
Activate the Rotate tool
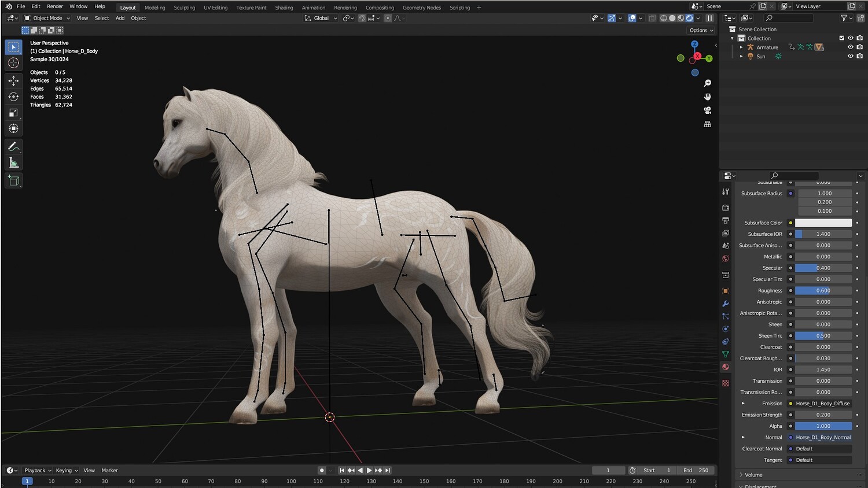pos(14,97)
